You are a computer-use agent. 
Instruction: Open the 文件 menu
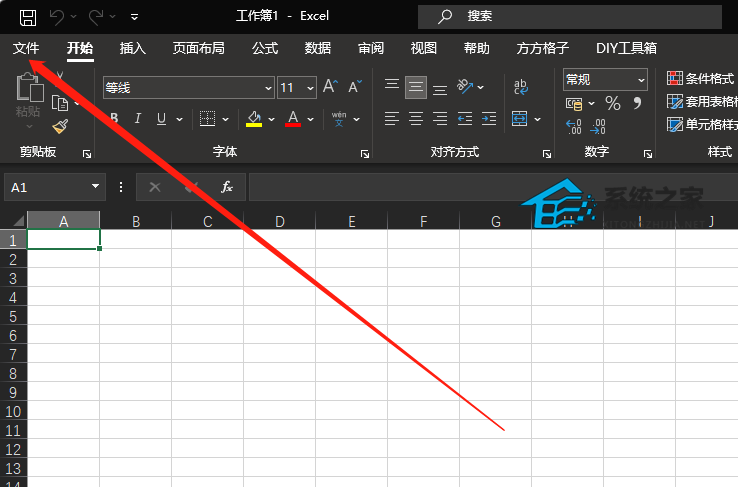point(26,48)
